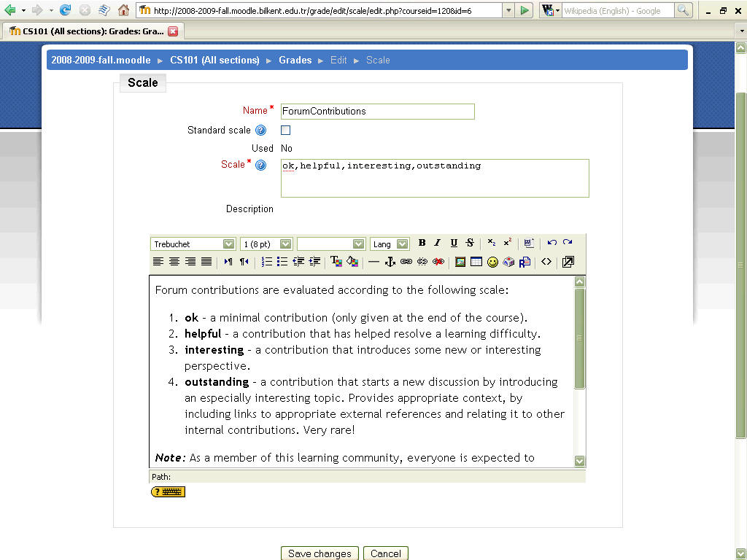The height and width of the screenshot is (560, 747).
Task: Insert a horizontal rule
Action: (x=374, y=262)
